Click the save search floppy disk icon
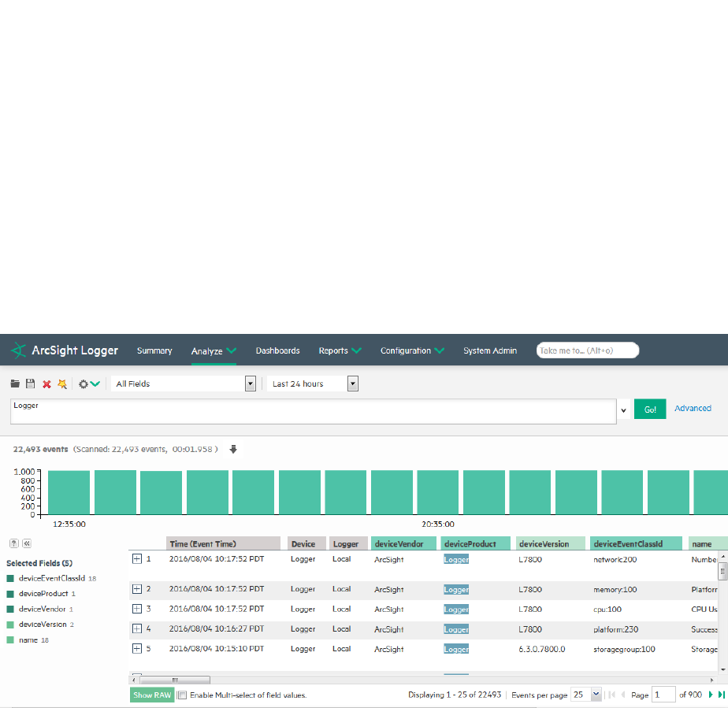 pyautogui.click(x=31, y=384)
